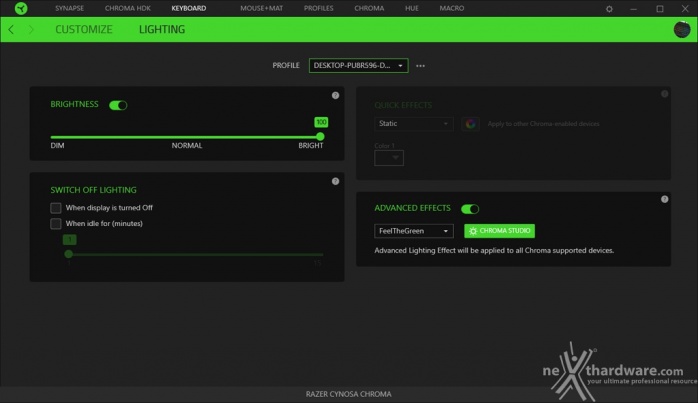Launch Chroma Studio button
698x403 pixels.
[x=499, y=231]
